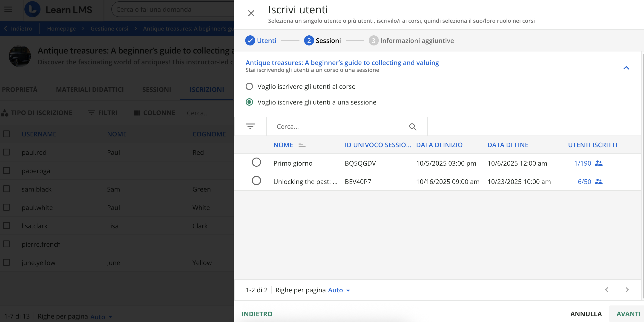Click the NOME column sort icon

tap(302, 145)
